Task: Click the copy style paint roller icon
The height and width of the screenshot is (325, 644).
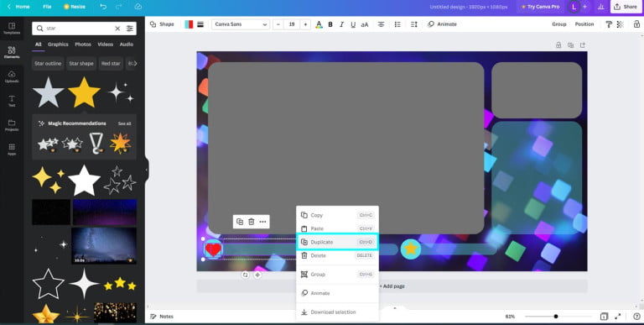Action: 609,24
